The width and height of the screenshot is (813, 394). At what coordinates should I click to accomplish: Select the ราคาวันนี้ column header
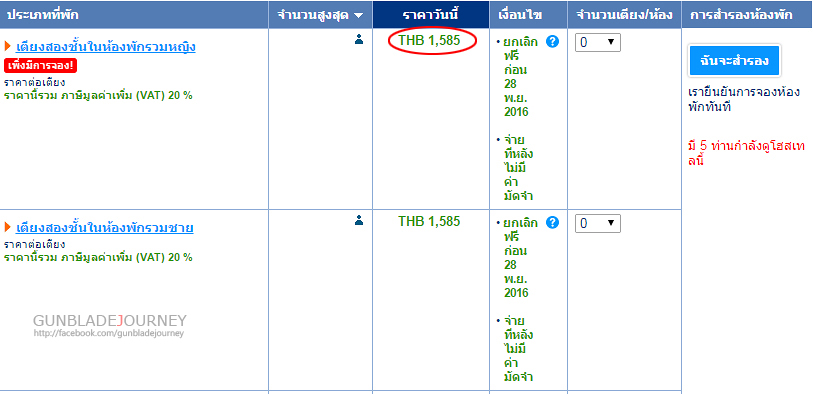point(431,15)
